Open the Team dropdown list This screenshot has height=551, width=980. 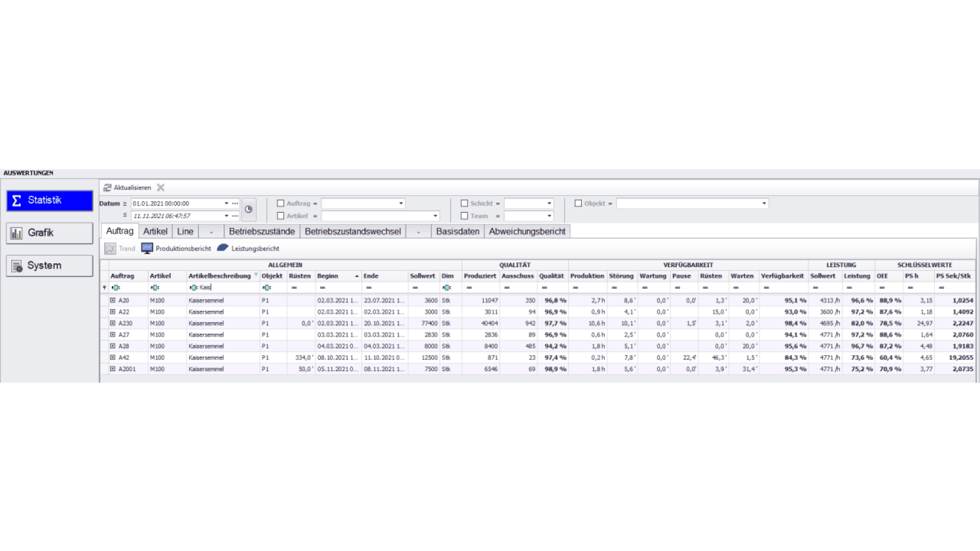(550, 216)
